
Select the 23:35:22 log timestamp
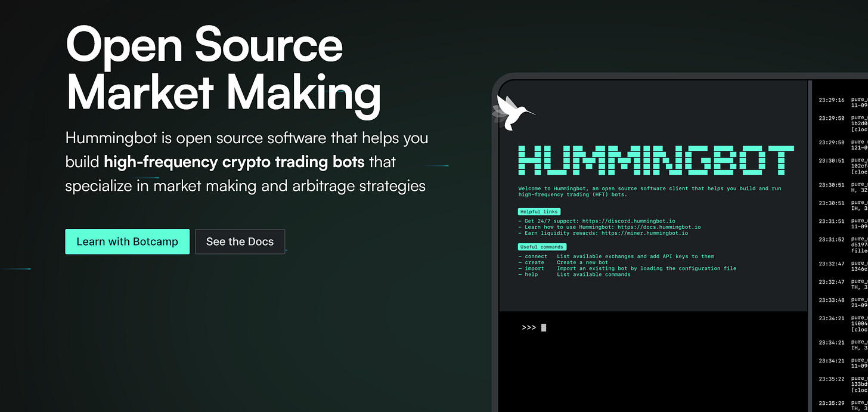[831, 379]
